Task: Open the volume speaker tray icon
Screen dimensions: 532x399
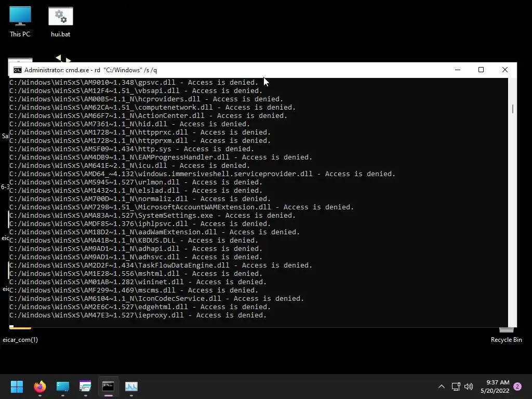Action: [x=469, y=387]
